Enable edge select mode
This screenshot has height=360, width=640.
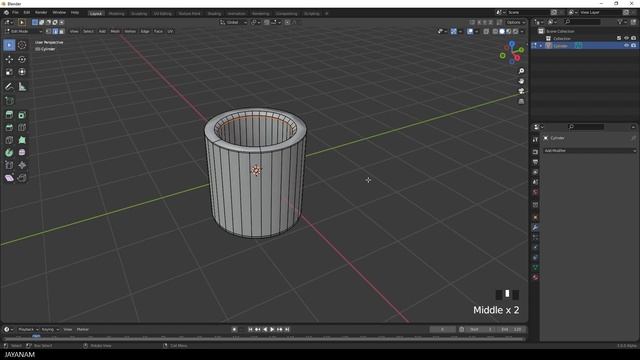[55, 31]
